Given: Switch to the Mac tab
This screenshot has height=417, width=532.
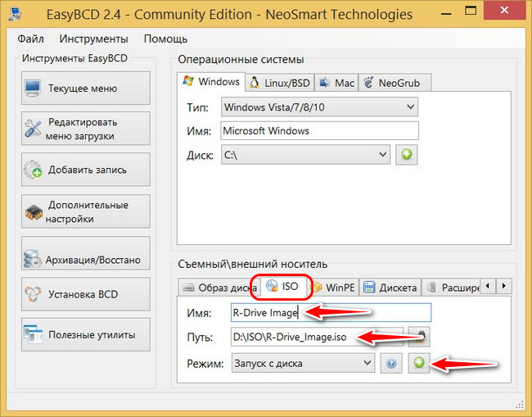Looking at the screenshot, I should pyautogui.click(x=337, y=83).
